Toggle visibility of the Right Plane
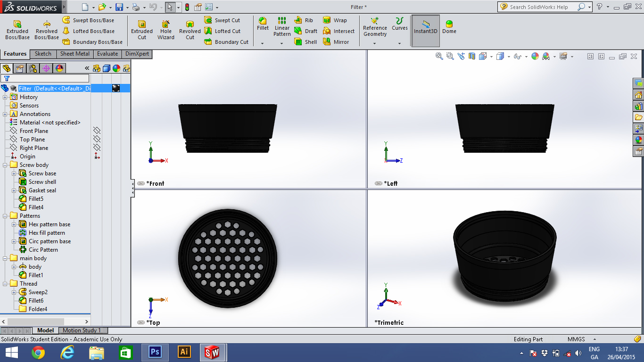 [97, 148]
